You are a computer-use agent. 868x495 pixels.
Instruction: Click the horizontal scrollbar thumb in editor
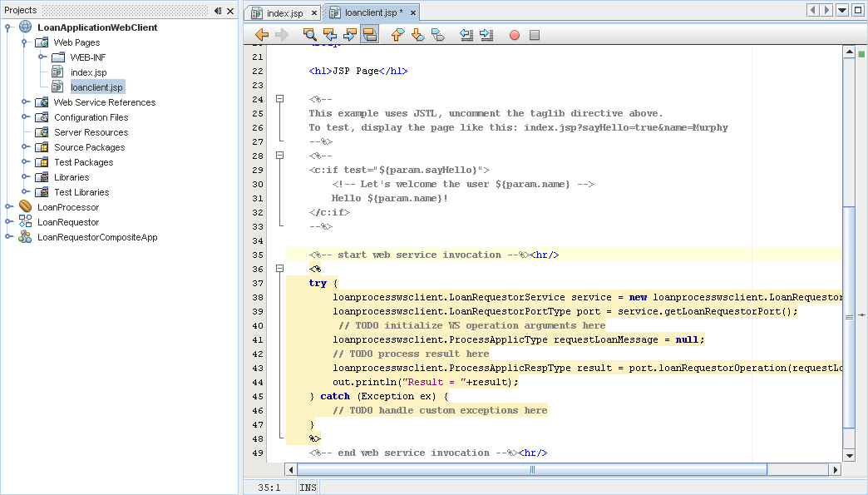pos(532,470)
